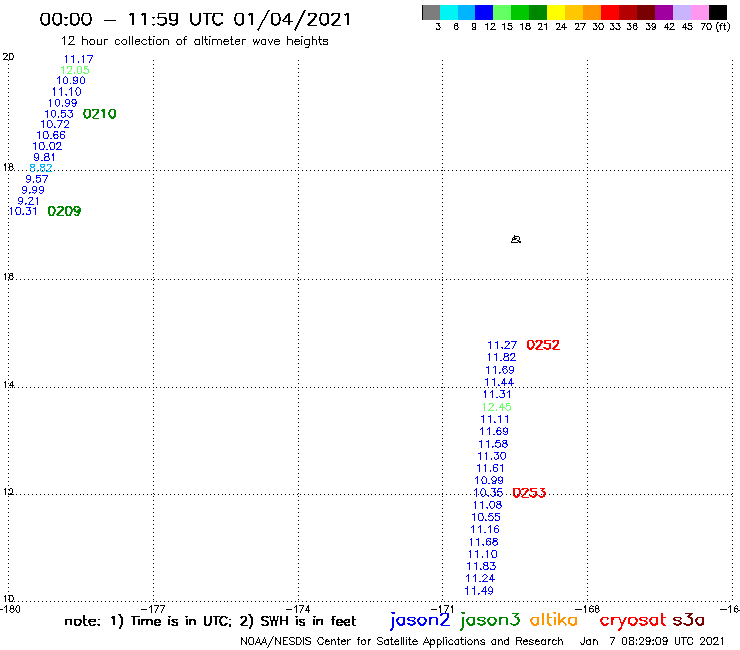Click the red time stamp 0253
The height and width of the screenshot is (650, 740).
click(529, 493)
